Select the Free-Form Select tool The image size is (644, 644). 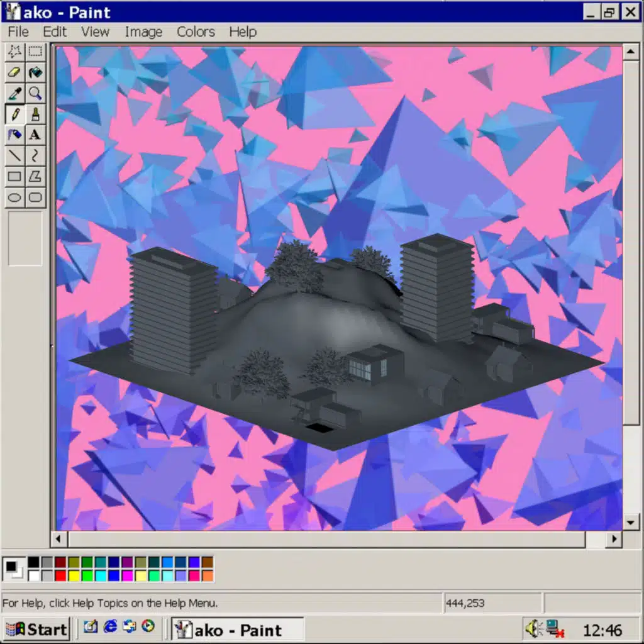15,52
